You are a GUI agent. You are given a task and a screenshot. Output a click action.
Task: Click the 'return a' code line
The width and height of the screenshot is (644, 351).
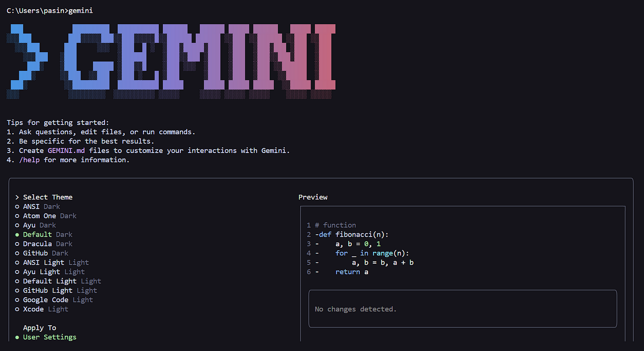pyautogui.click(x=352, y=272)
